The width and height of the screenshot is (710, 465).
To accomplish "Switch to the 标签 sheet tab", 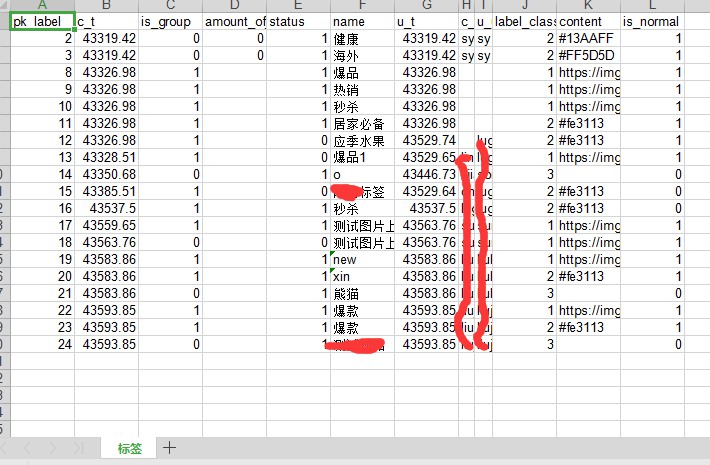I will (x=130, y=448).
